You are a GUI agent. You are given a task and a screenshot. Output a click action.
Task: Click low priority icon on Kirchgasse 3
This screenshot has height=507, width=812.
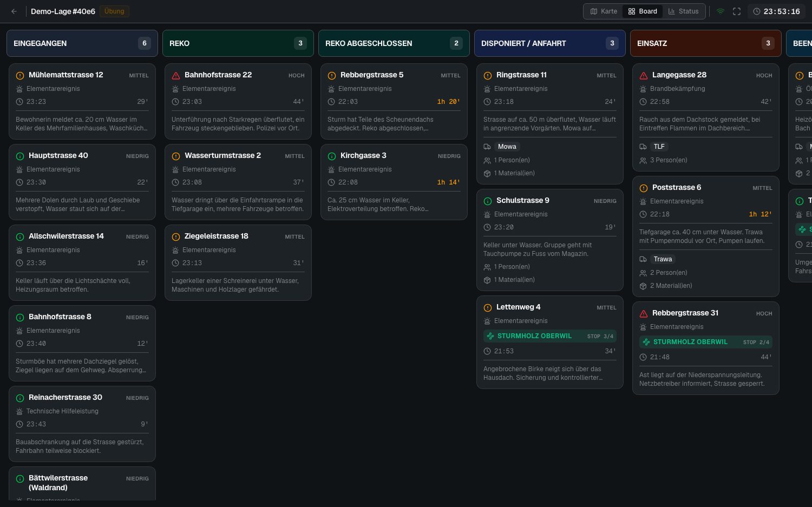(332, 156)
